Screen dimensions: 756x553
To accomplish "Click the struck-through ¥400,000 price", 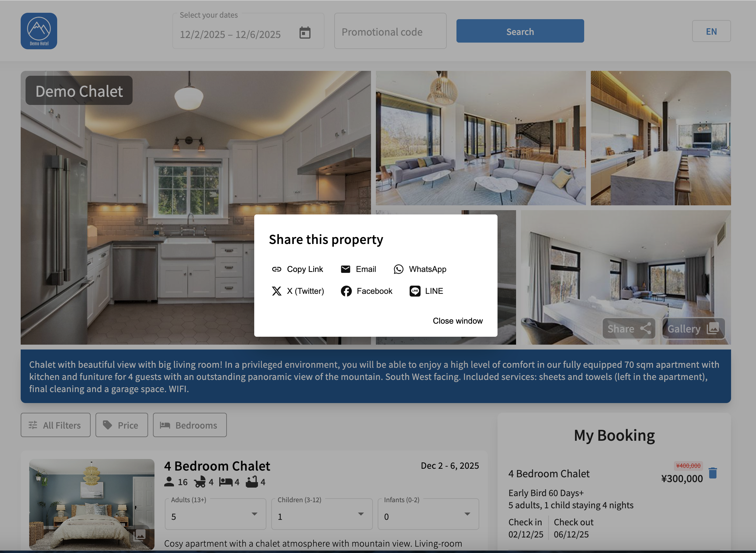I will [x=688, y=466].
